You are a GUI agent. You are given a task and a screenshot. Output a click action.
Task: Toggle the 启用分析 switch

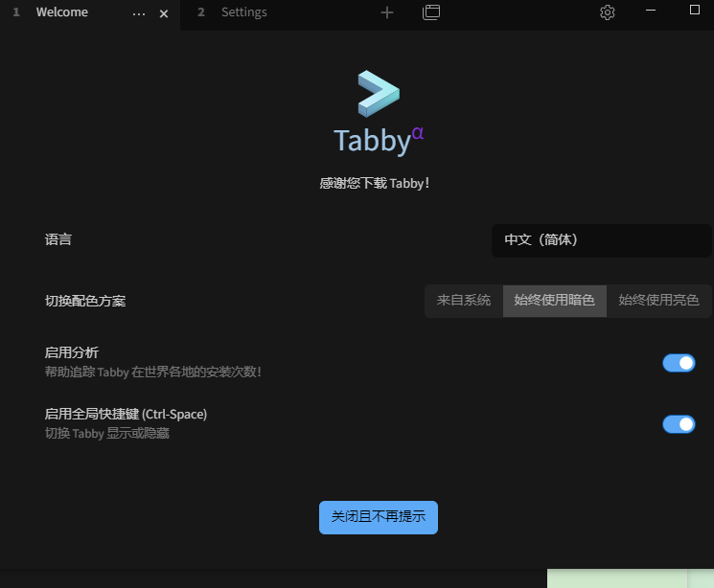[679, 363]
